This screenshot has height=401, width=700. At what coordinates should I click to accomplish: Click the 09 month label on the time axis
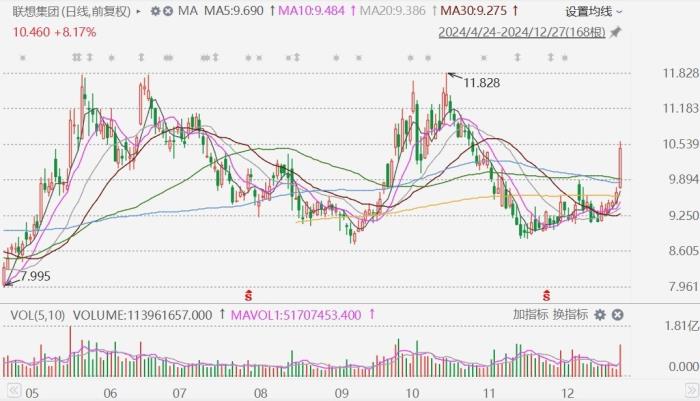(x=342, y=393)
